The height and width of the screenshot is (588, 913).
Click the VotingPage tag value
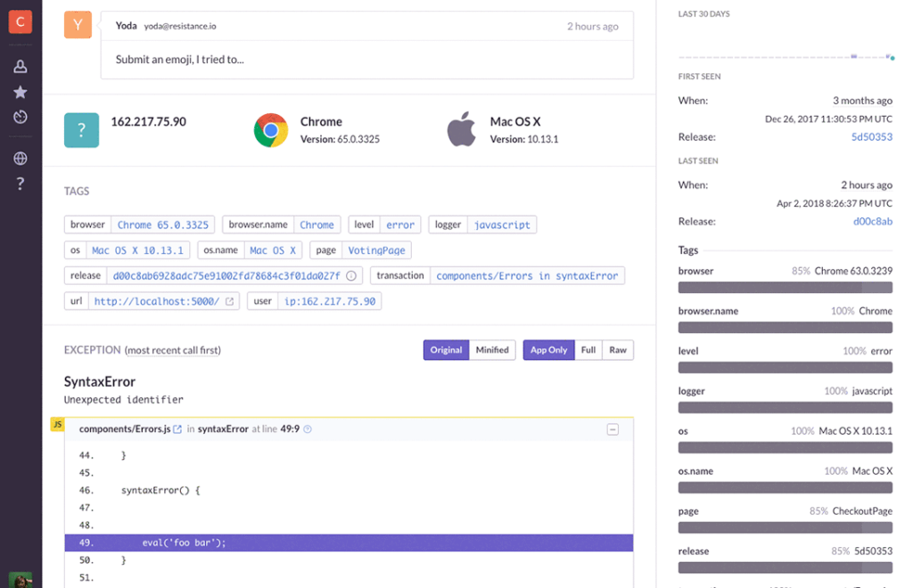tap(376, 250)
